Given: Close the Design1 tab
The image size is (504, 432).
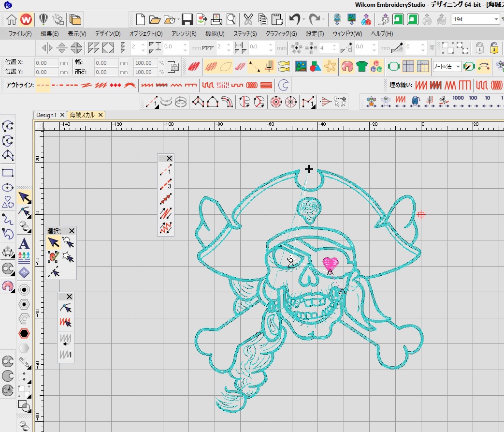Looking at the screenshot, I should point(62,115).
